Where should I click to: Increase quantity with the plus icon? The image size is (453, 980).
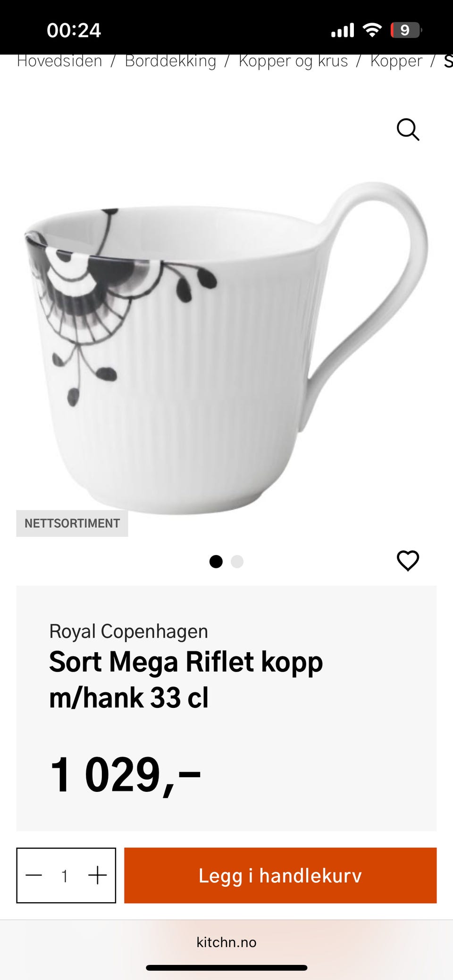coord(98,875)
